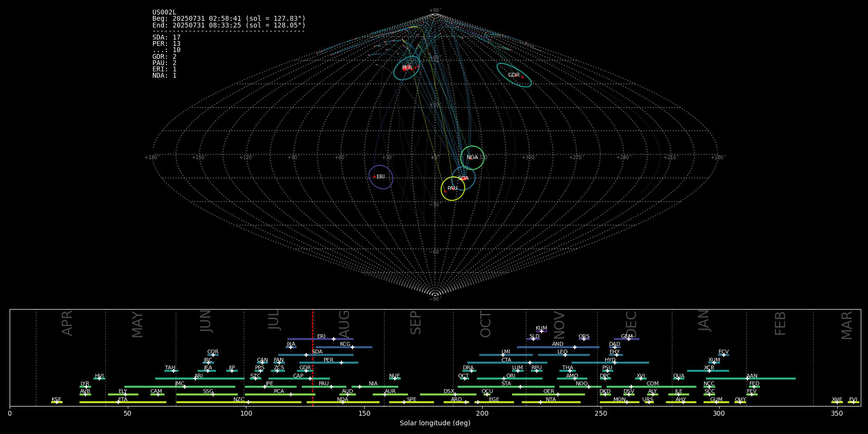Click the ORI shower bar in timeline
Image resolution: width=868 pixels, height=434 pixels.
(510, 379)
